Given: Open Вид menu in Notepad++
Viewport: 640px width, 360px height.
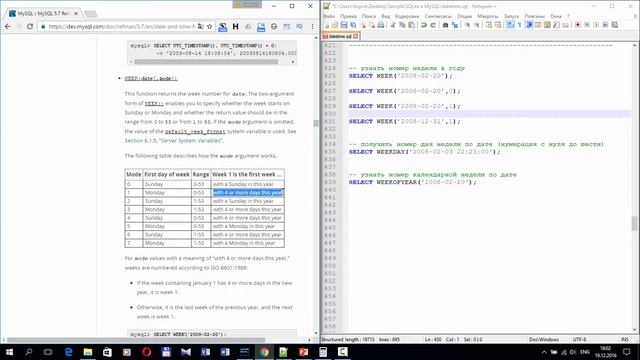Looking at the screenshot, I should [x=386, y=16].
